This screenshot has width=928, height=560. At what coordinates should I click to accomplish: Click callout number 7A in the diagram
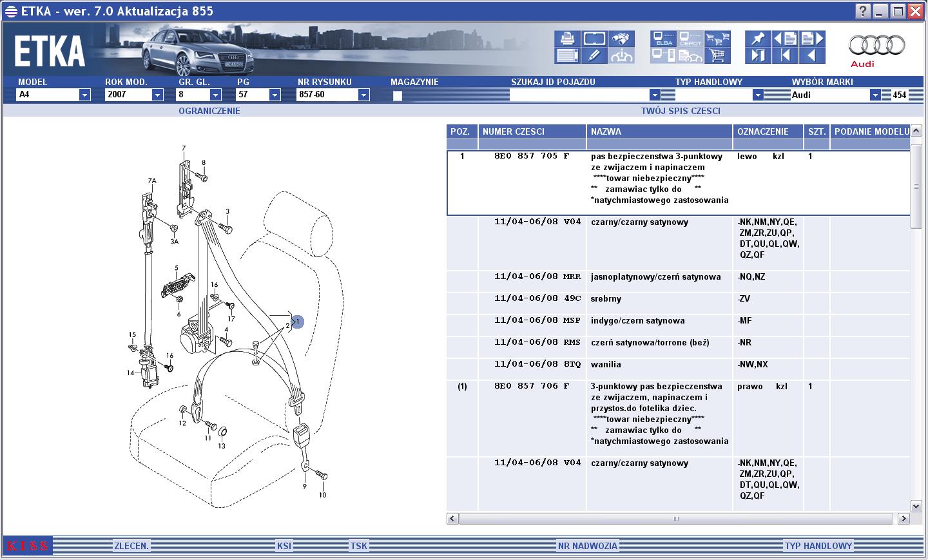(152, 181)
